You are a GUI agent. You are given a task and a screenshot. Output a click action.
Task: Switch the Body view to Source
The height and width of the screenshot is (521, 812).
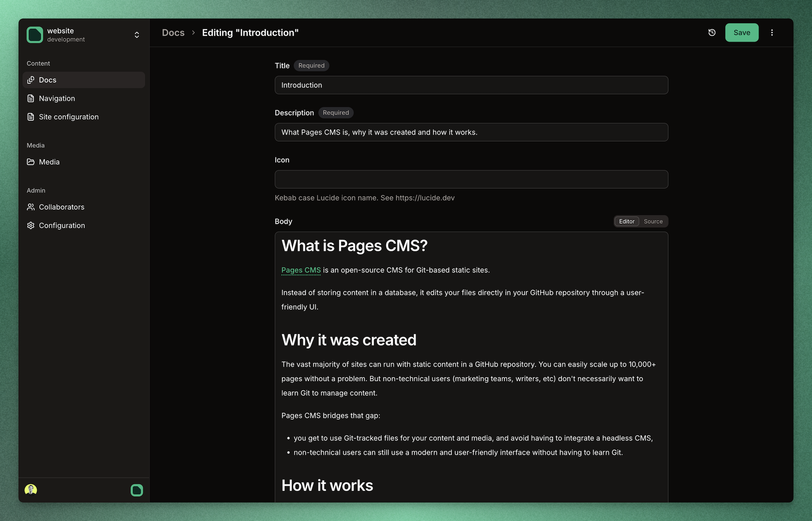[x=653, y=221]
